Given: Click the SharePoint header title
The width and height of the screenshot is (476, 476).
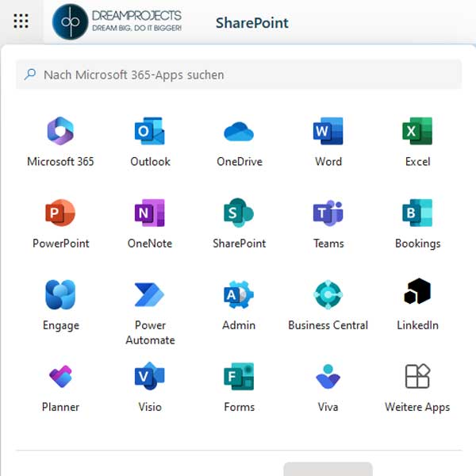Looking at the screenshot, I should pyautogui.click(x=252, y=23).
